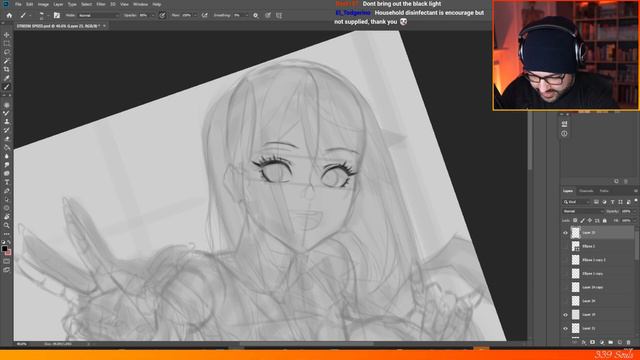Open the Window menu
Image resolution: width=640 pixels, height=360 pixels.
coord(140,4)
